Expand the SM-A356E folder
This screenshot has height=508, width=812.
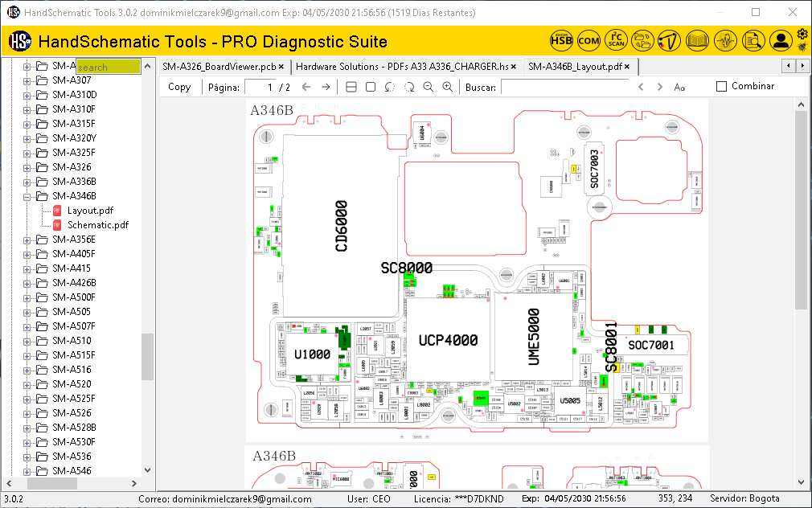pyautogui.click(x=27, y=240)
